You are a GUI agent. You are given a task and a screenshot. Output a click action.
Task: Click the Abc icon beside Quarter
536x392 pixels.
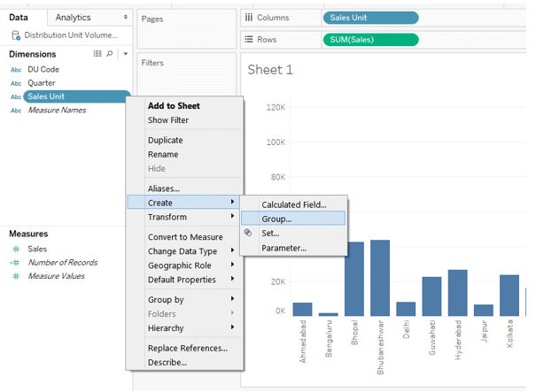pyautogui.click(x=16, y=82)
